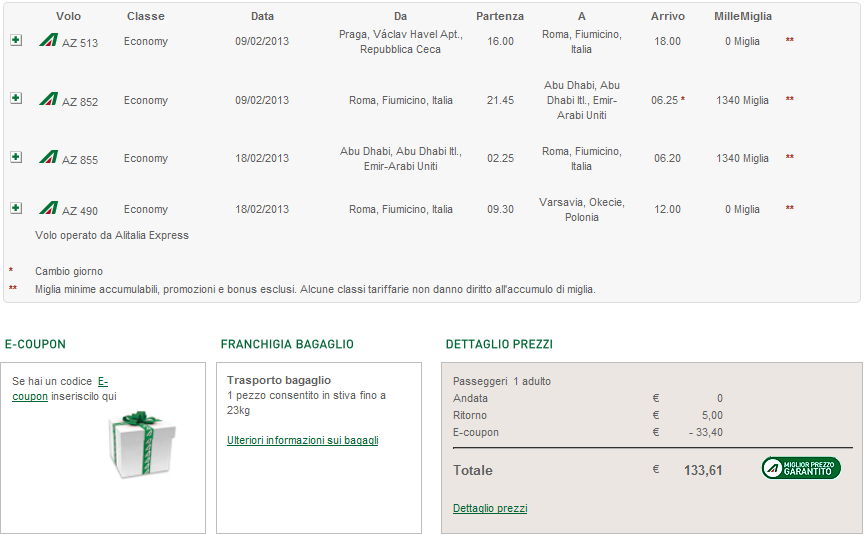Click the Alitalia logo next to AZ 513
The height and width of the screenshot is (535, 866).
[49, 40]
